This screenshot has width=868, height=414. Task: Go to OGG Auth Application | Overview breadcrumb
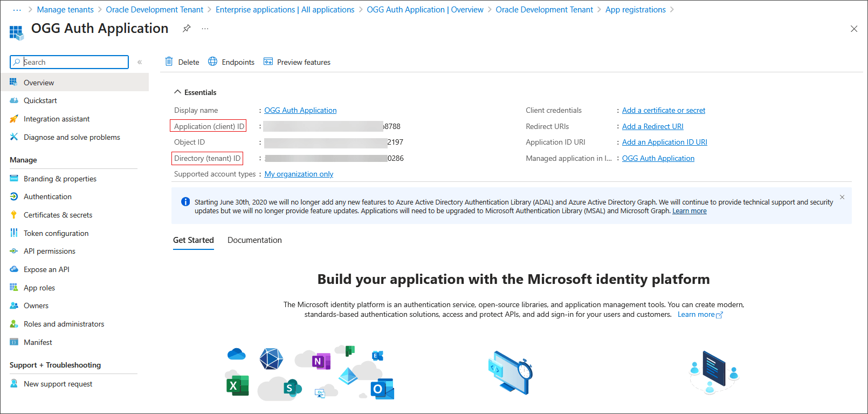click(425, 10)
